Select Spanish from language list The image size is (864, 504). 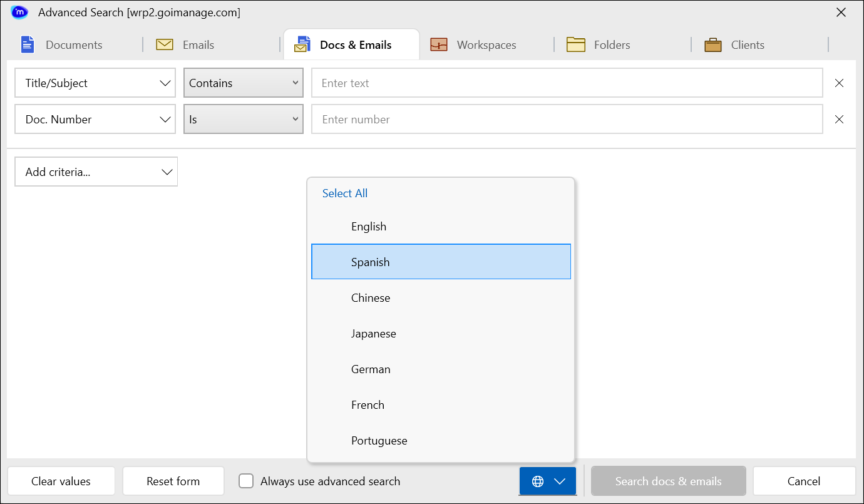pyautogui.click(x=371, y=262)
